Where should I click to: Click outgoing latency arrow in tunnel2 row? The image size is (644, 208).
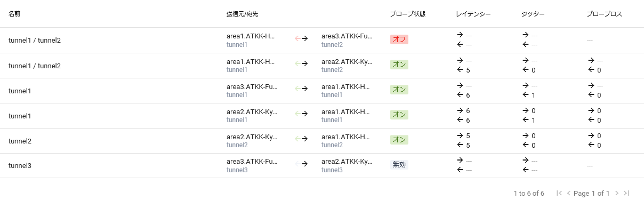click(460, 136)
